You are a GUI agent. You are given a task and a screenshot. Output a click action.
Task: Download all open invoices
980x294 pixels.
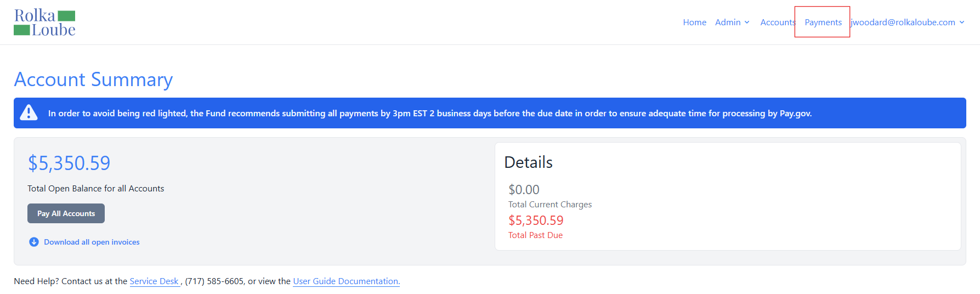(x=92, y=242)
